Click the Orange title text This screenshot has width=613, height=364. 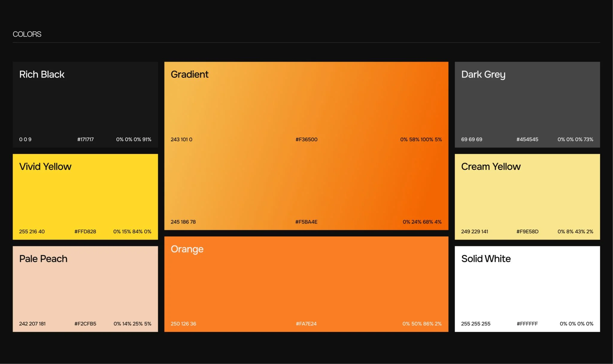(x=187, y=249)
